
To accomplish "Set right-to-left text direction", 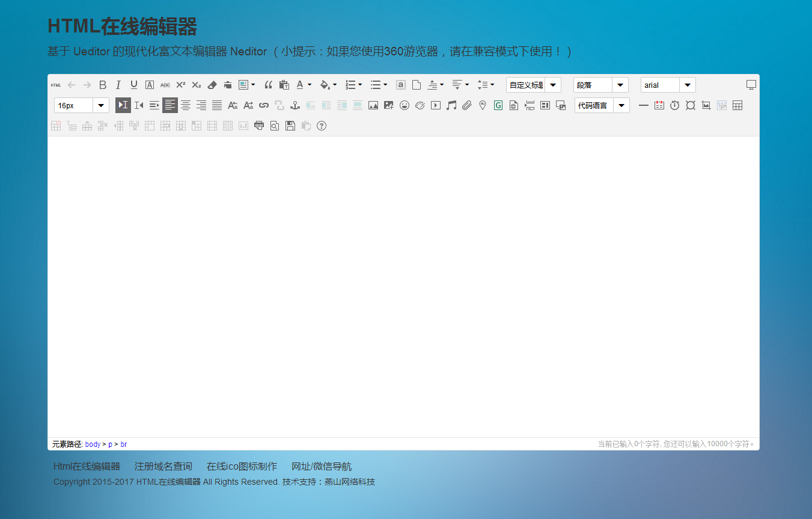I will coord(139,105).
